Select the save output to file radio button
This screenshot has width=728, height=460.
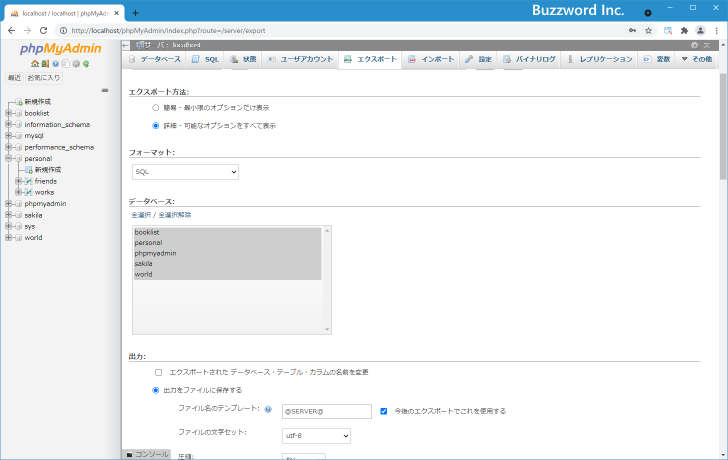point(156,390)
